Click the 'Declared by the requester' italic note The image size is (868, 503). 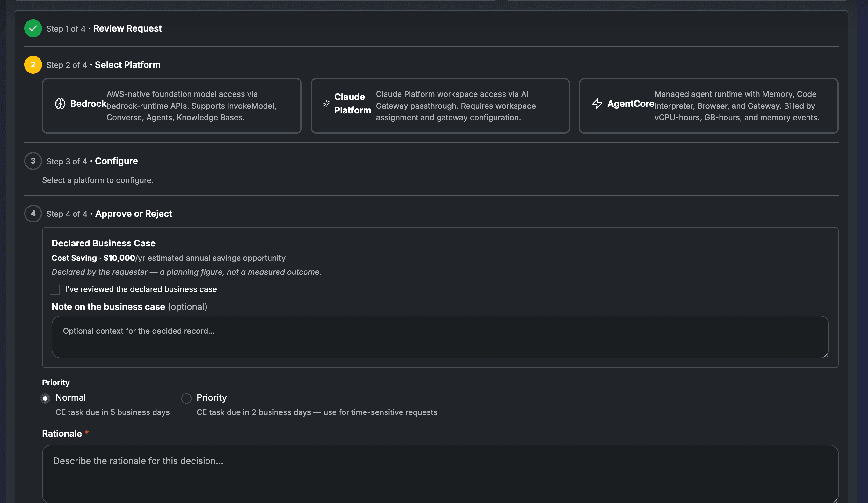coord(186,272)
